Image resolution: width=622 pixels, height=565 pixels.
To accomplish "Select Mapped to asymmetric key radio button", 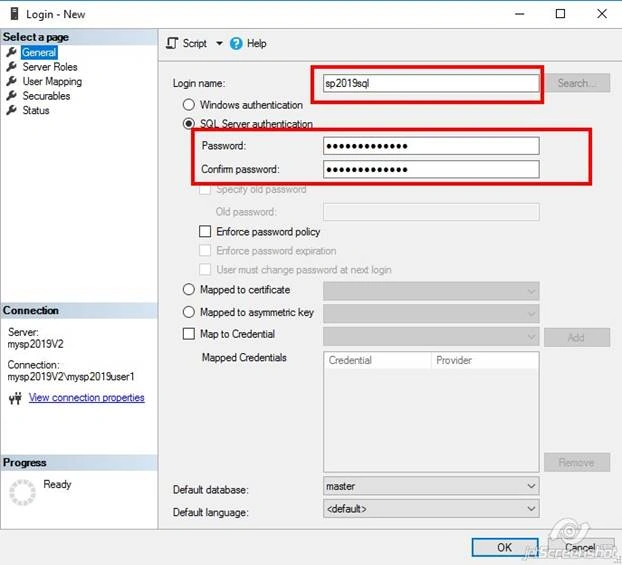I will pos(189,312).
